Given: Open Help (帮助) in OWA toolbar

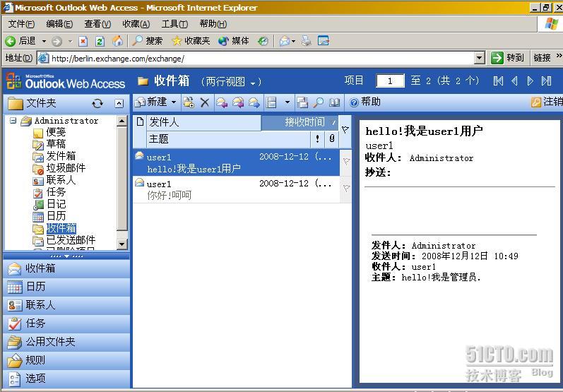Looking at the screenshot, I should tap(365, 102).
